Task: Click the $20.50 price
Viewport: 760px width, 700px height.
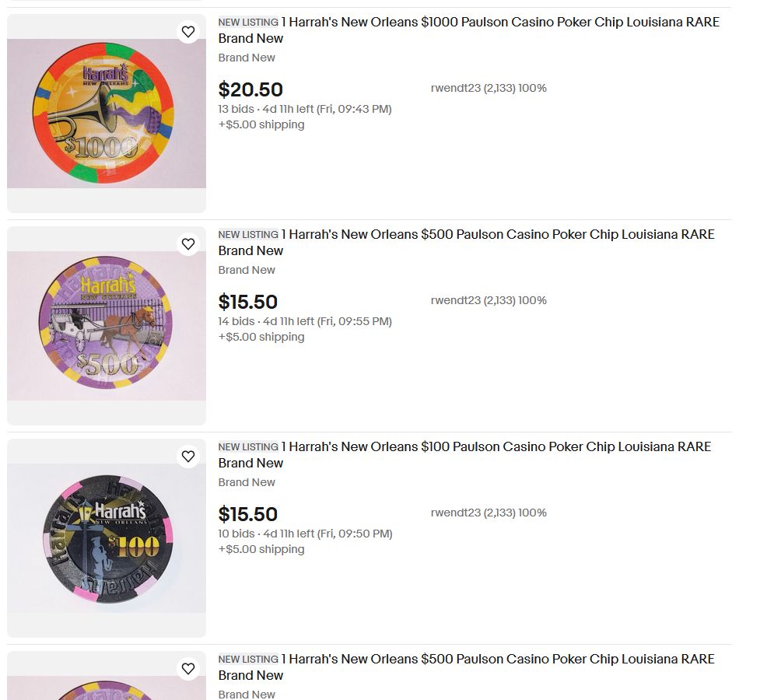Action: pyautogui.click(x=250, y=90)
